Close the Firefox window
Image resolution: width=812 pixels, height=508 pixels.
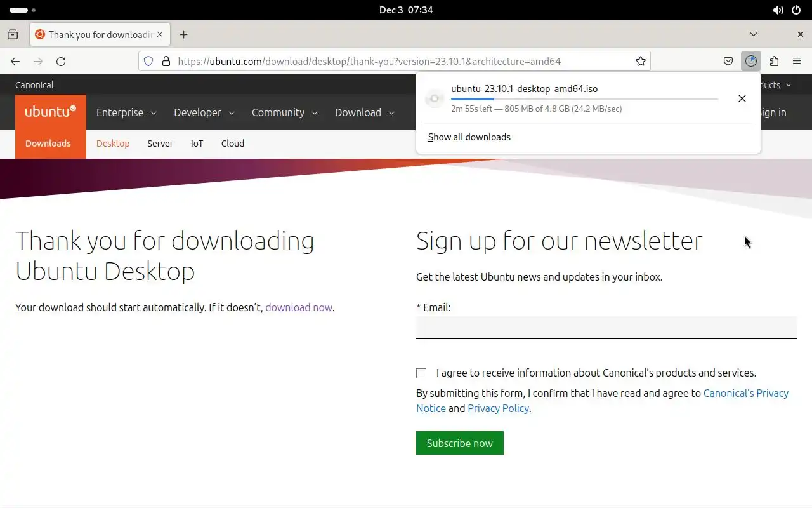click(801, 34)
